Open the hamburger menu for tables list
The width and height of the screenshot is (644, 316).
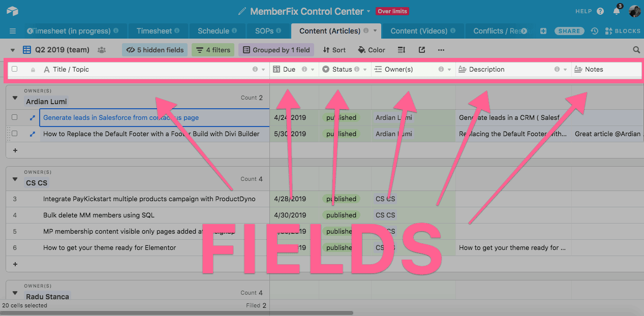tap(13, 31)
